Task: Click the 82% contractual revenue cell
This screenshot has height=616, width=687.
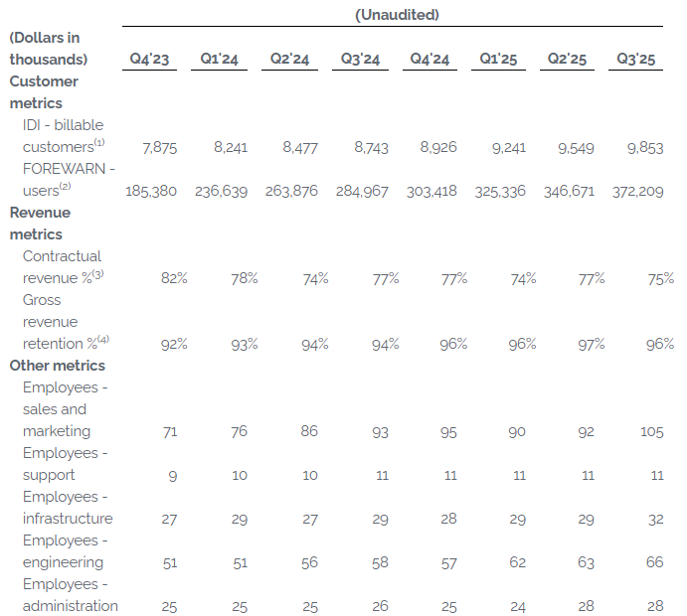Action: point(174,278)
